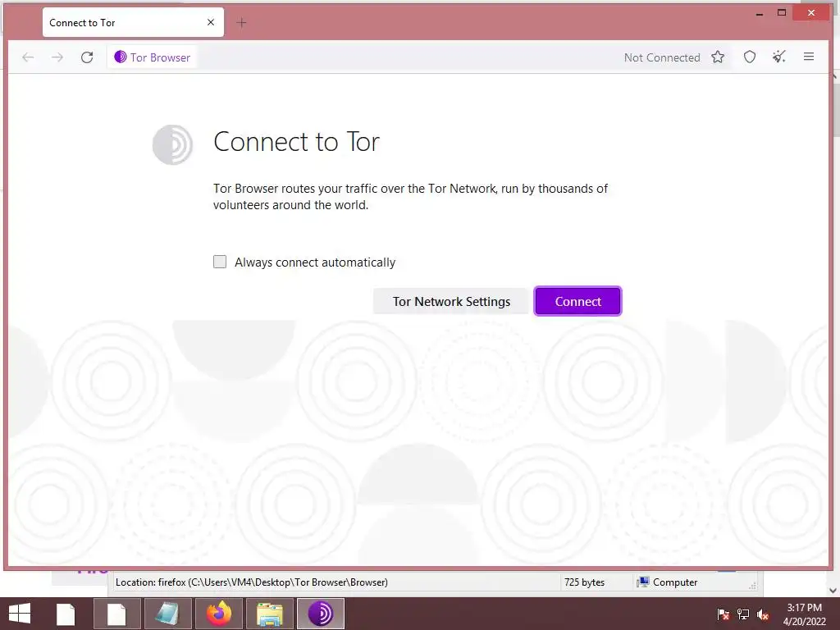Click the New Identity broom icon
Viewport: 840px width, 630px height.
pos(779,57)
